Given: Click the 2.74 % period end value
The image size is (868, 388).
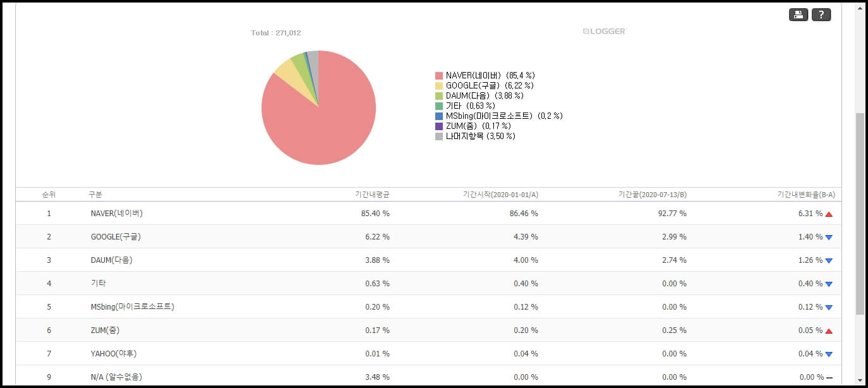Looking at the screenshot, I should click(x=674, y=260).
